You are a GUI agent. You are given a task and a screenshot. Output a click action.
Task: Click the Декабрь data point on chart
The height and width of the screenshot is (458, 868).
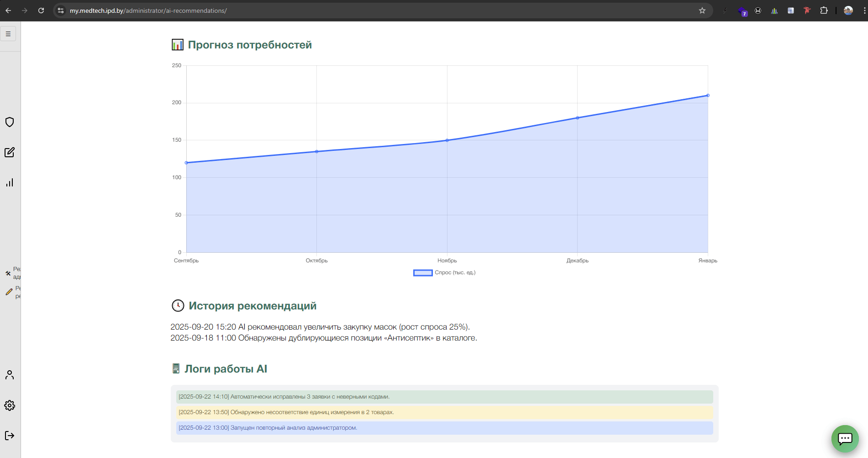pos(578,118)
